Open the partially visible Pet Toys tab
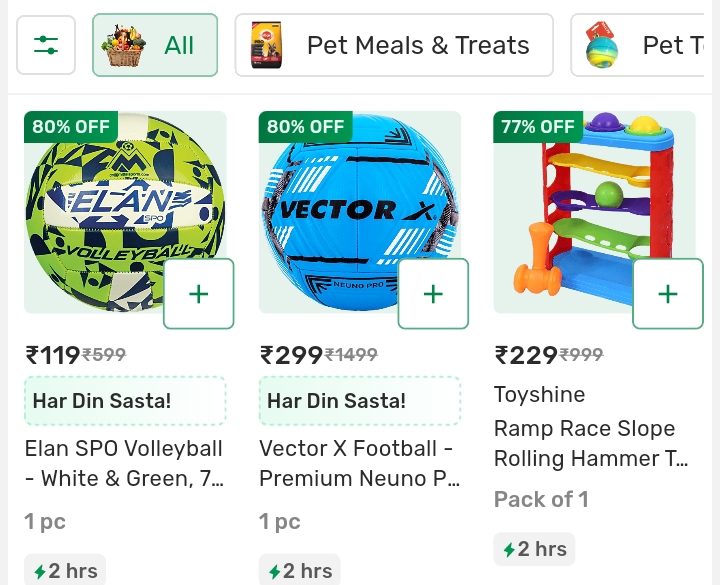Screen dimensions: 720x585 (x=645, y=45)
